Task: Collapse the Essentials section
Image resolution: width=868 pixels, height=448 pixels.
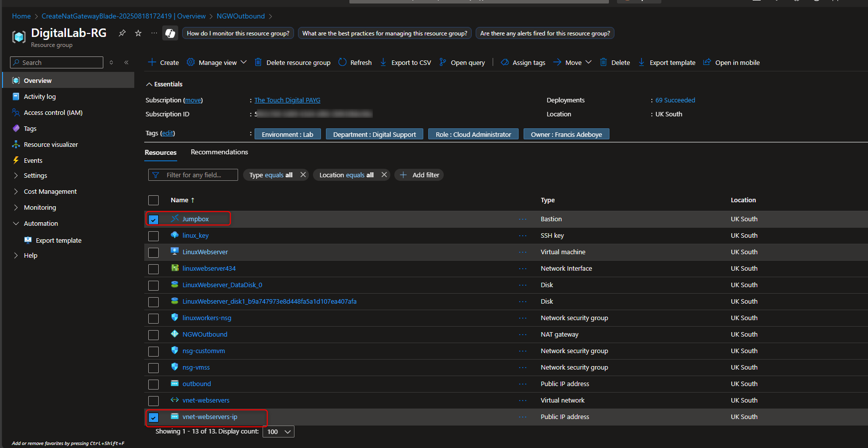Action: 164,84
